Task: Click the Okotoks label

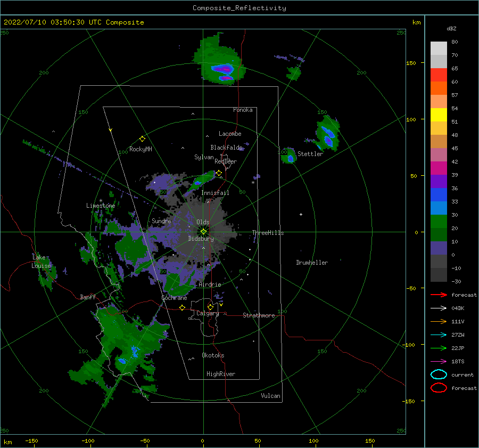Action: tap(213, 355)
